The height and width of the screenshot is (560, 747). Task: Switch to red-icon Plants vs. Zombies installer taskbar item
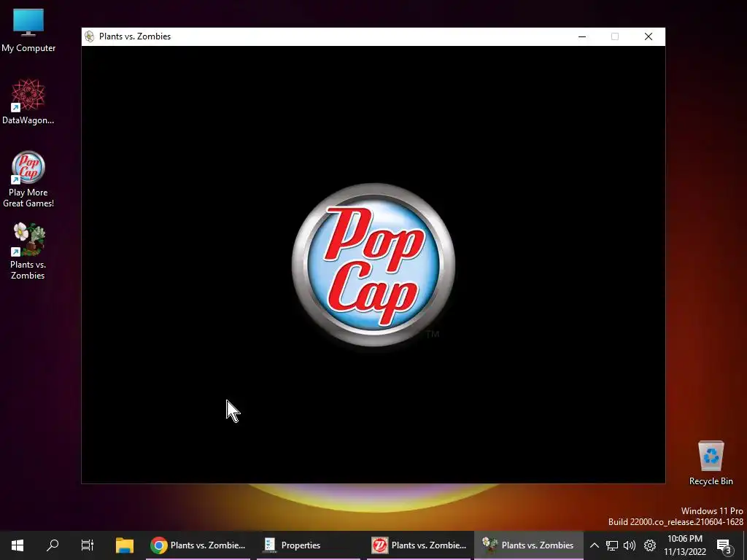click(x=419, y=545)
